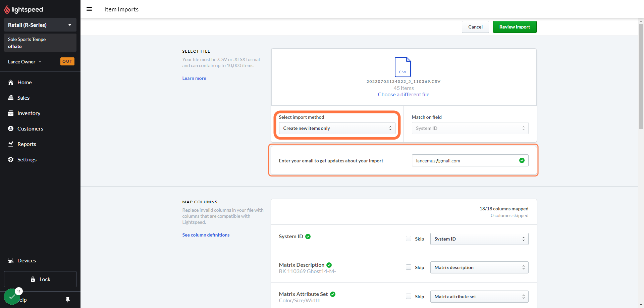
Task: Open the System ID mapping dropdown
Action: (479, 239)
